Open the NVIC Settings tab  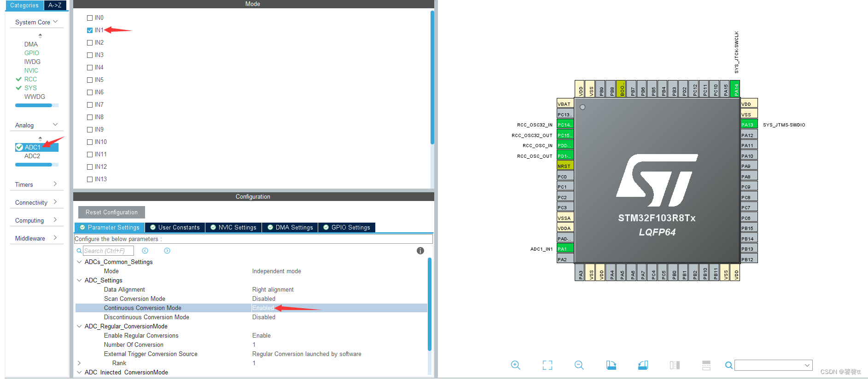pyautogui.click(x=233, y=227)
